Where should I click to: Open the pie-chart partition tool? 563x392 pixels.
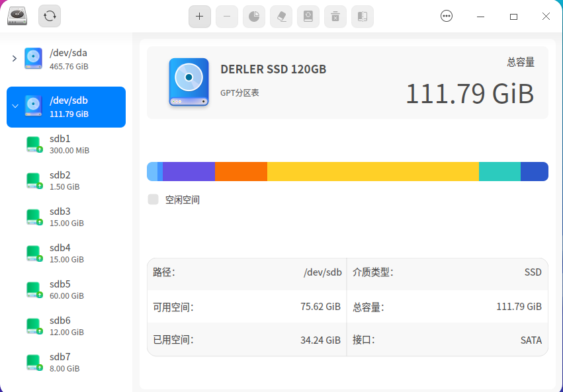(254, 17)
